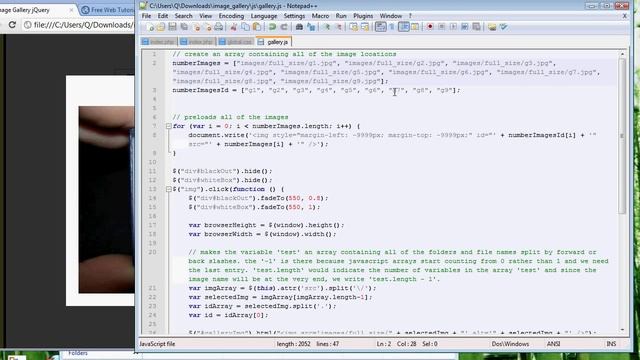
Task: Open the Encoding menu
Action: [x=231, y=16]
